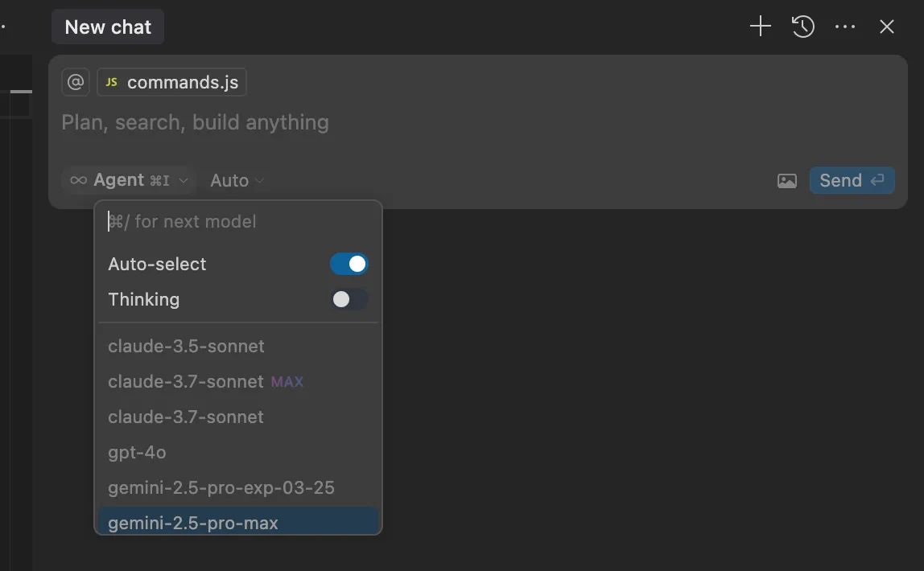The image size is (924, 571).
Task: Close the chat panel with X
Action: pyautogui.click(x=886, y=27)
